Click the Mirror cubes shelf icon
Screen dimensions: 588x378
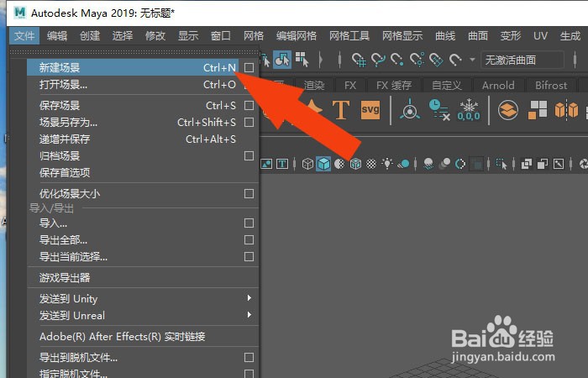(x=566, y=110)
